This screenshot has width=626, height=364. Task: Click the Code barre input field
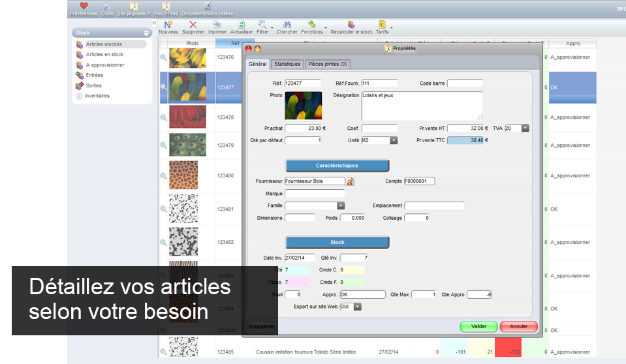point(465,83)
